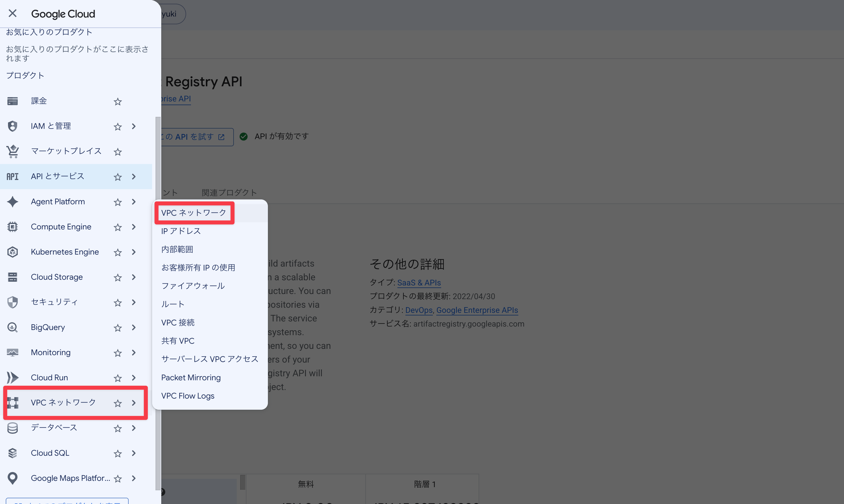Click the Cloud SQL layers icon
844x504 pixels.
tap(13, 453)
